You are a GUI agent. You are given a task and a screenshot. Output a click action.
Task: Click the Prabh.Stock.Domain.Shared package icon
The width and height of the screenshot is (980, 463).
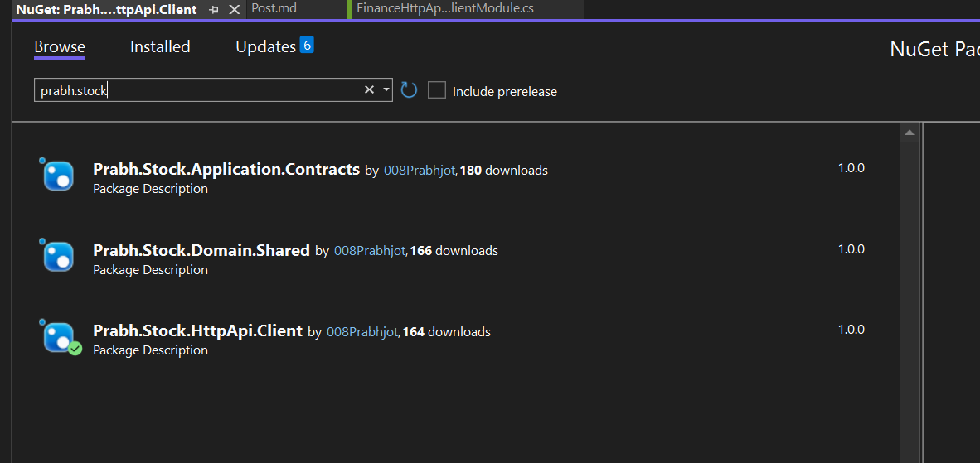click(58, 257)
